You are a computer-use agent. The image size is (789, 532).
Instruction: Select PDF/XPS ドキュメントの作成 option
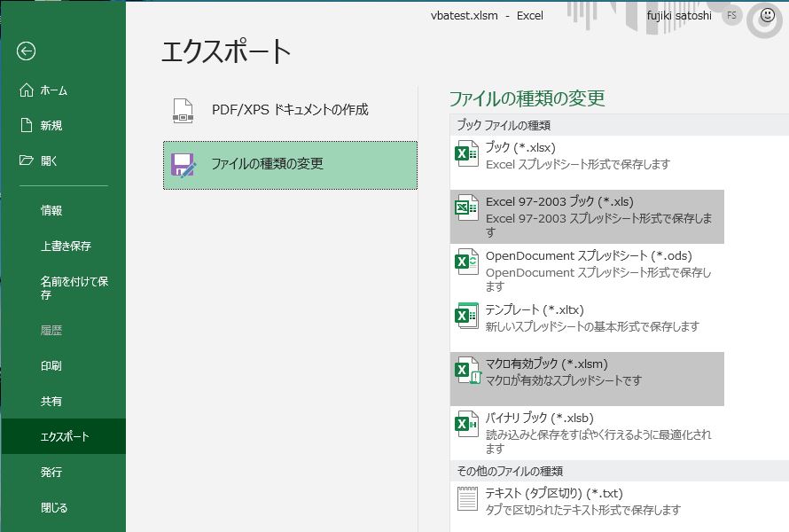291,110
